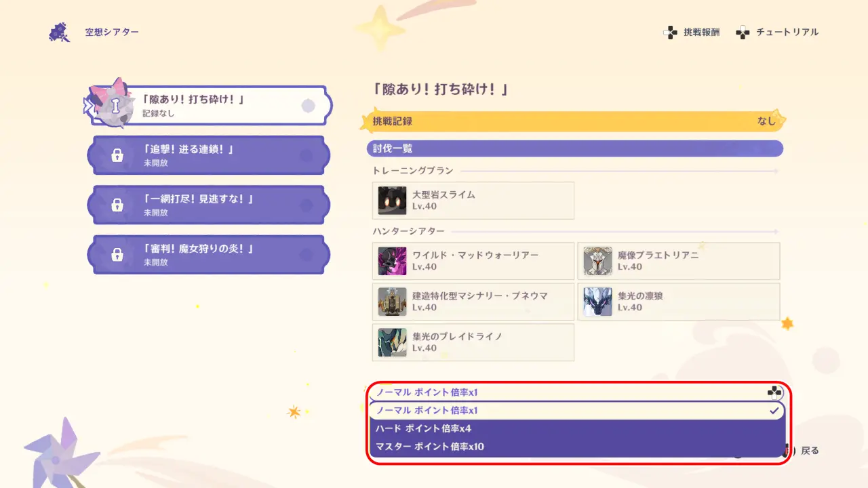Click the 集光のブレイドライノ name text
Viewport: 868px width, 488px height.
click(457, 337)
